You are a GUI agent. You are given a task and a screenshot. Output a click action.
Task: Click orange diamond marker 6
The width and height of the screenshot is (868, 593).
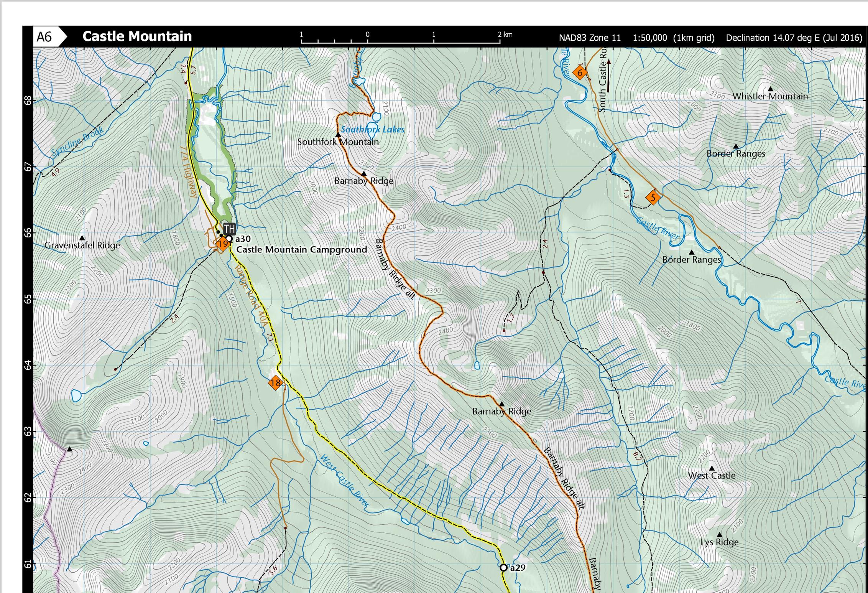pos(580,72)
